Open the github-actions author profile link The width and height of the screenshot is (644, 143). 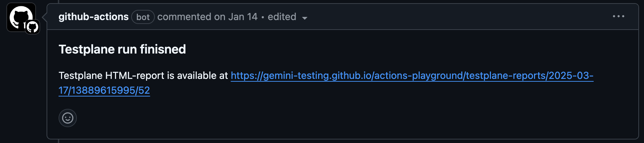tap(93, 17)
